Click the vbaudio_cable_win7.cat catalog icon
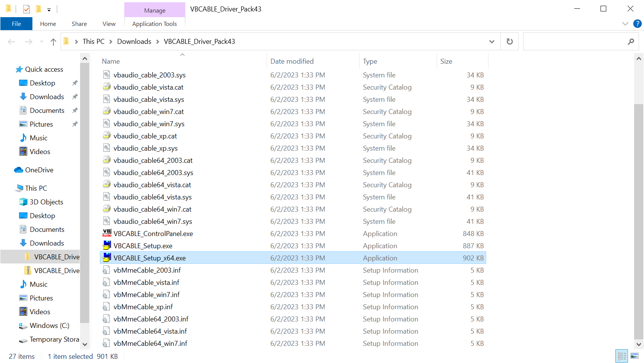Viewport: 644px width, 363px height. (107, 111)
